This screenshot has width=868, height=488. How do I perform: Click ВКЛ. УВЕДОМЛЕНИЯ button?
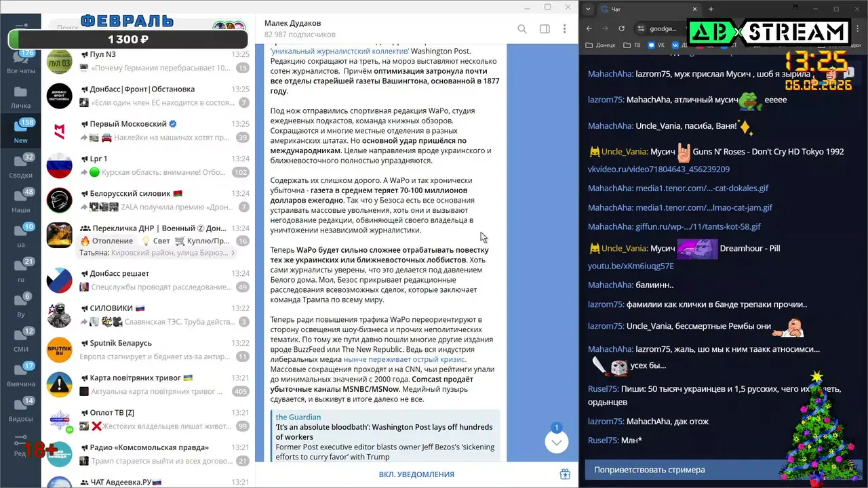416,474
